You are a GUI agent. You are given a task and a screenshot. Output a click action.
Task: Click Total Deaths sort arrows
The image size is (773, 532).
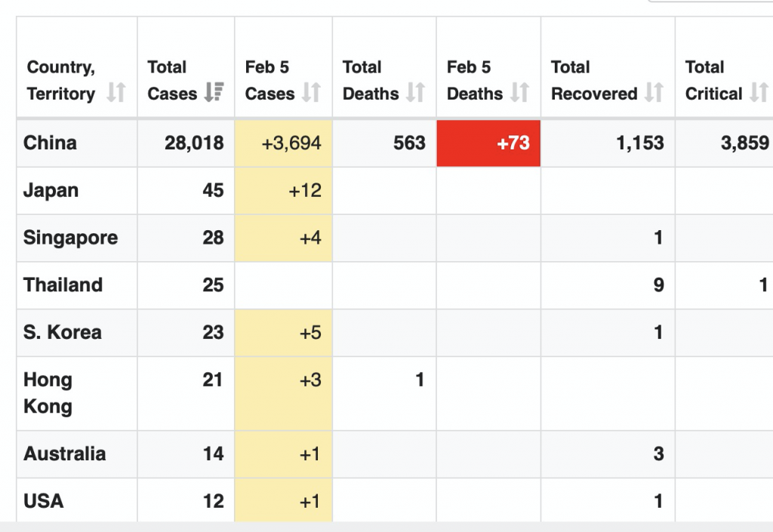(x=415, y=93)
